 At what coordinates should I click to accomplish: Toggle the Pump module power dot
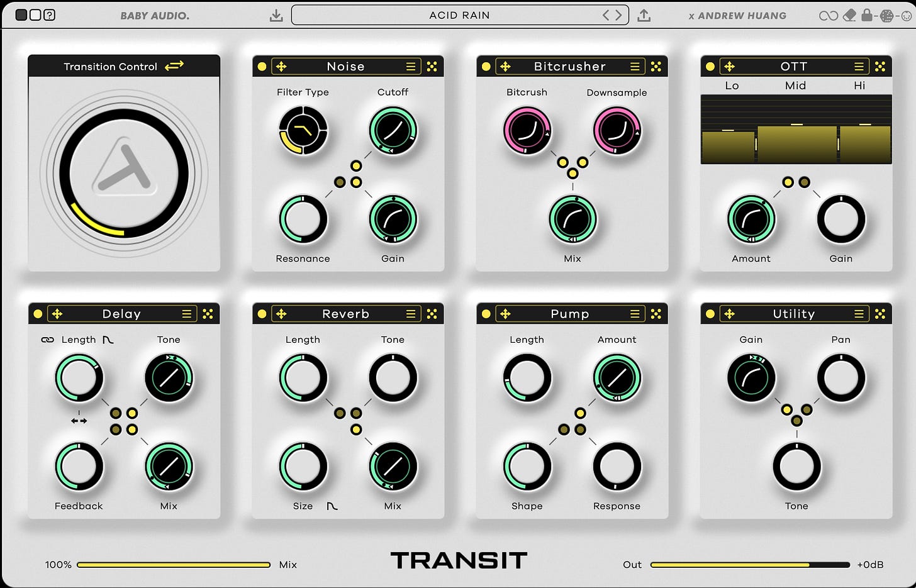tap(486, 314)
